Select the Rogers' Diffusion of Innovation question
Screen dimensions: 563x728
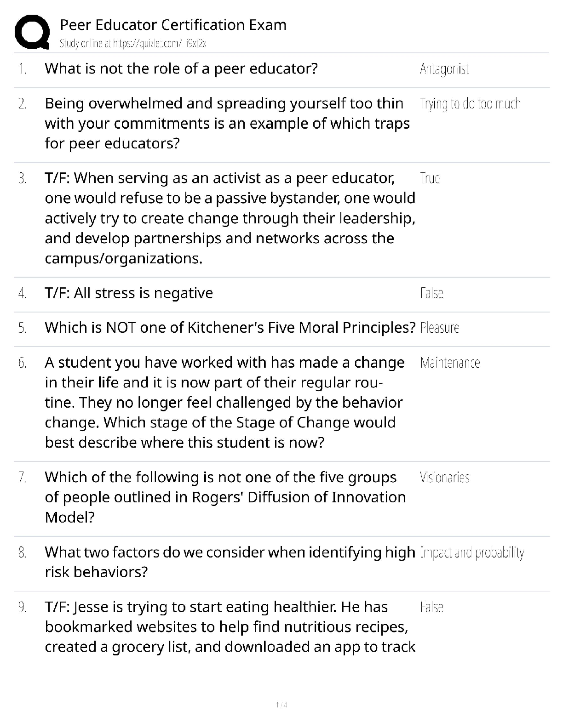225,497
